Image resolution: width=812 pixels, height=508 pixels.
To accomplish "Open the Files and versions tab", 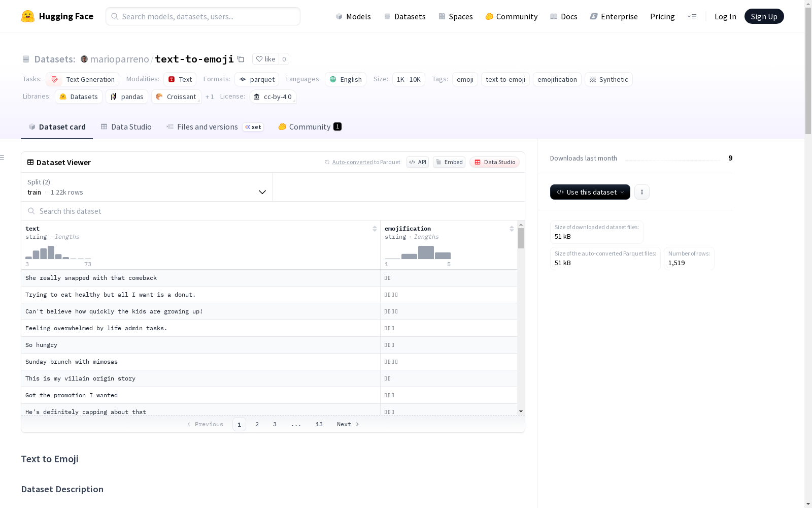I will 215,127.
